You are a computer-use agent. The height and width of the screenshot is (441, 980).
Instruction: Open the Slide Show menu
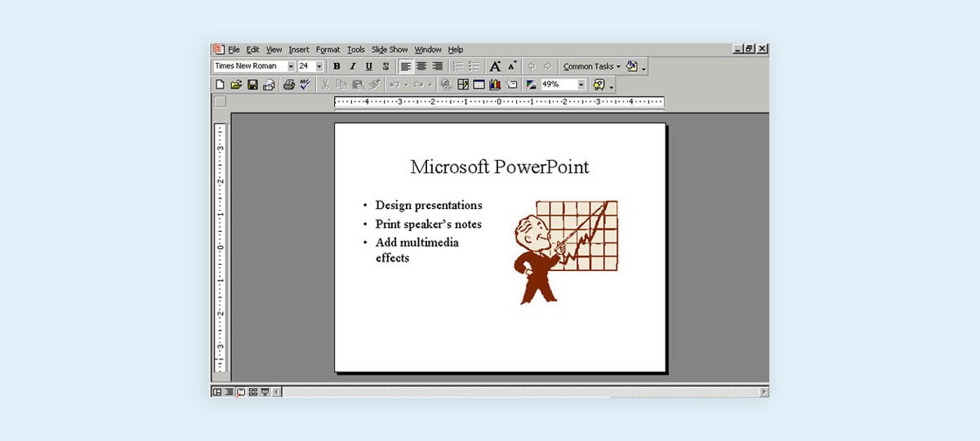tap(390, 50)
